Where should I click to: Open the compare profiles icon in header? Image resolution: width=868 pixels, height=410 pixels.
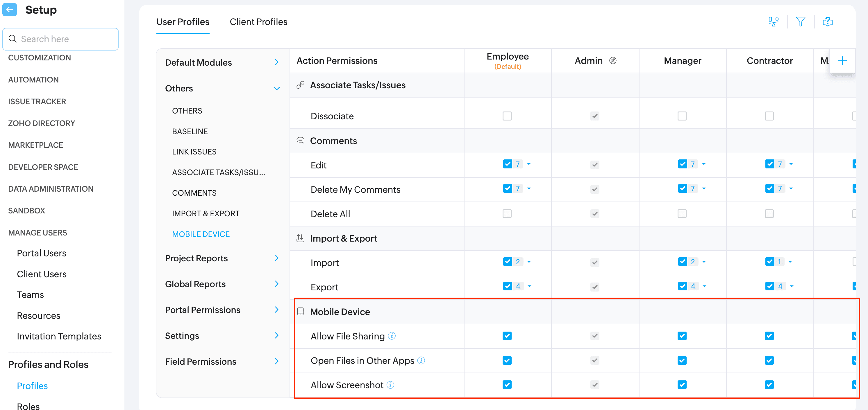[773, 22]
